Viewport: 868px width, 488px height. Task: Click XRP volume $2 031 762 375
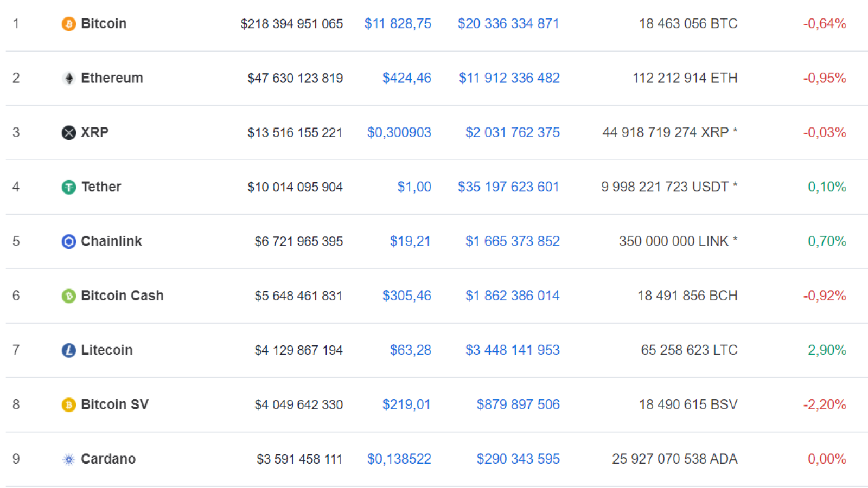[x=513, y=132]
